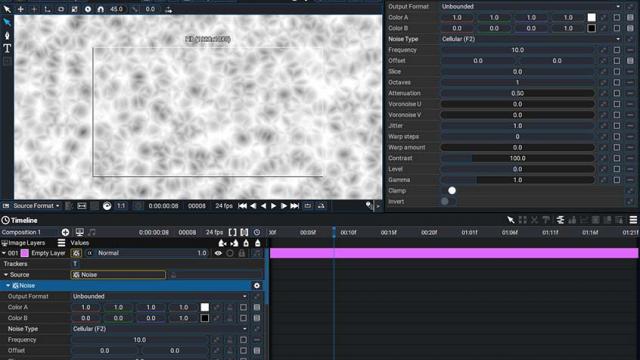The height and width of the screenshot is (360, 640).
Task: Select the Composition 1 tab
Action: pos(21,232)
